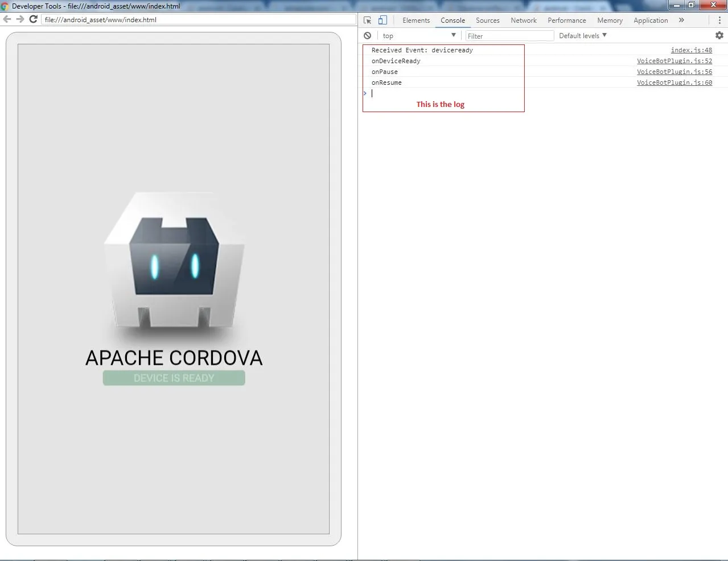Select 'Received Event: deviceready' log line

point(422,50)
